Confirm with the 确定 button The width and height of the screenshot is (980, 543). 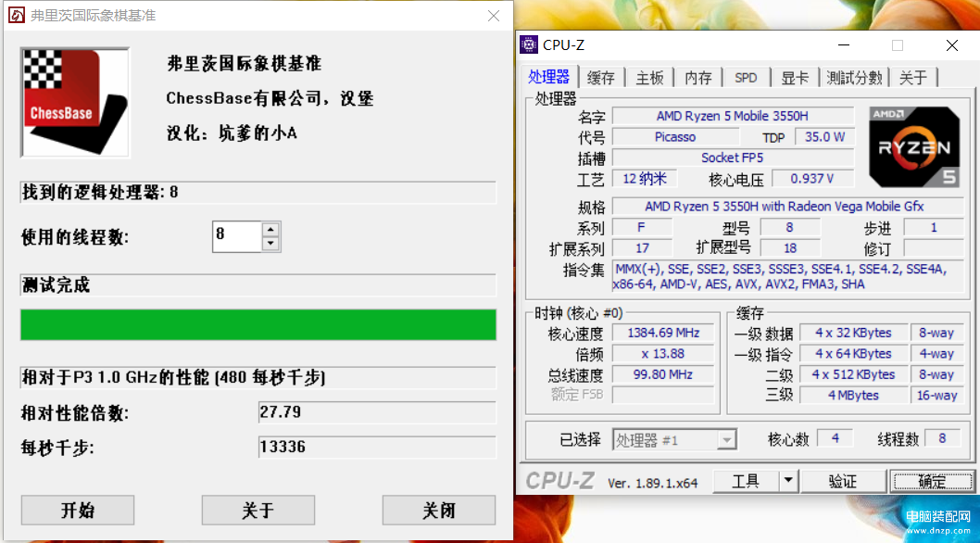click(x=932, y=481)
